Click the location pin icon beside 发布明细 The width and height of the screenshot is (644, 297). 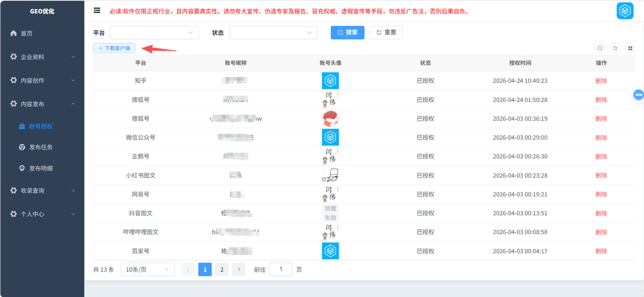(22, 168)
